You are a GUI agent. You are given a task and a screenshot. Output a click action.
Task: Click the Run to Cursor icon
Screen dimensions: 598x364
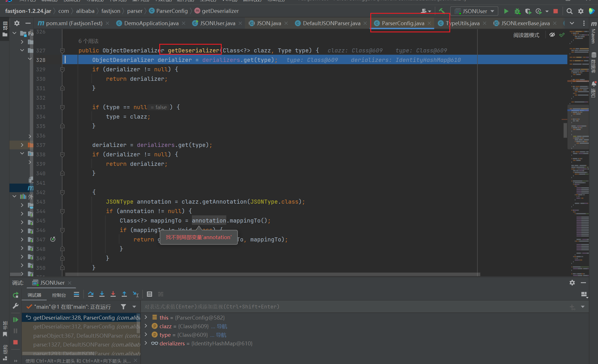pyautogui.click(x=135, y=294)
